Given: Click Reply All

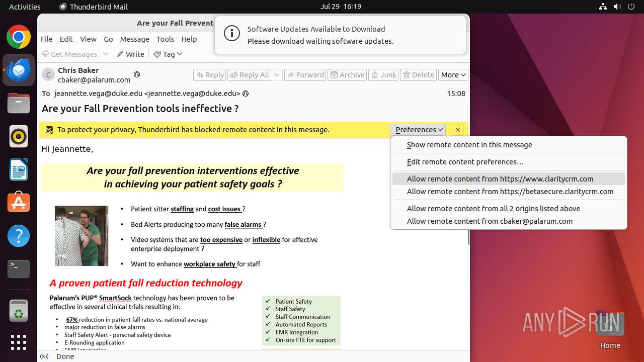Looking at the screenshot, I should point(250,75).
